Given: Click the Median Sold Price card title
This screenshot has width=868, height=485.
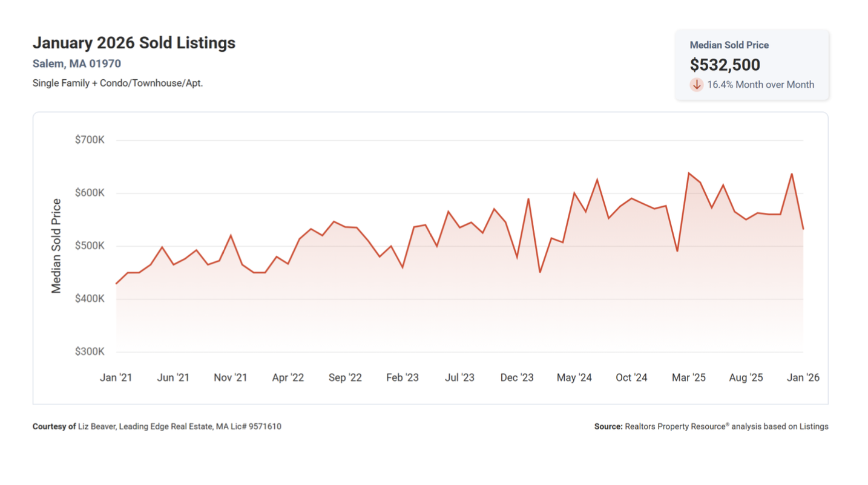Looking at the screenshot, I should click(x=729, y=45).
